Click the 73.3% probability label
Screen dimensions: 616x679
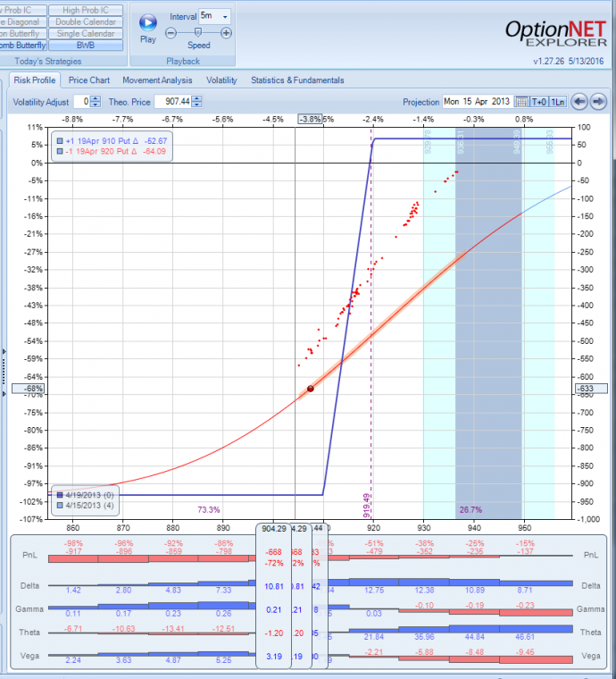click(209, 509)
